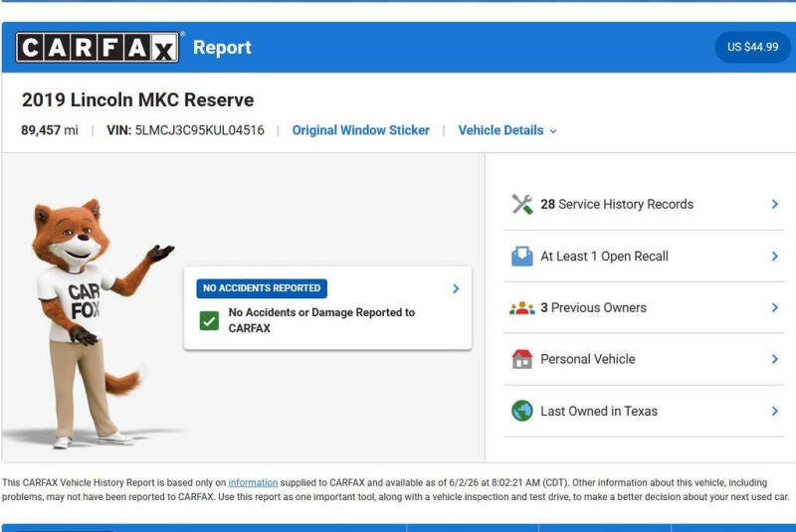The image size is (796, 532).
Task: Open the Original Window Sticker link
Action: pos(360,130)
